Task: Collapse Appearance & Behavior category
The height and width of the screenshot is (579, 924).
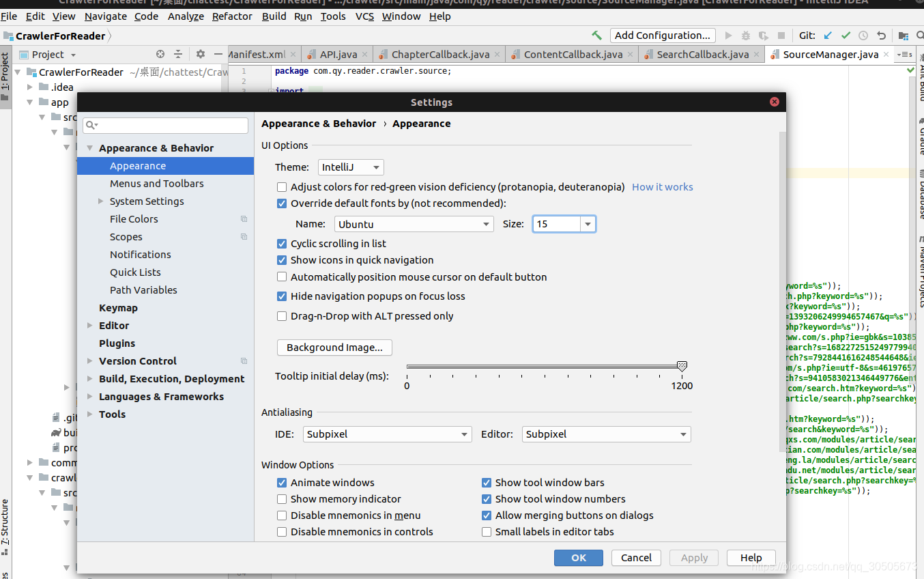Action: point(89,148)
